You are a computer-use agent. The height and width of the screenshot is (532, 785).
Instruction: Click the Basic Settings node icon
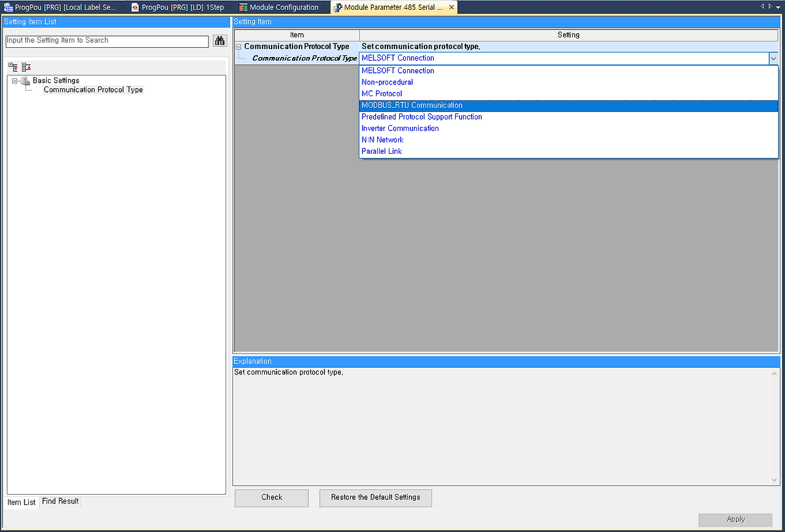tap(25, 80)
